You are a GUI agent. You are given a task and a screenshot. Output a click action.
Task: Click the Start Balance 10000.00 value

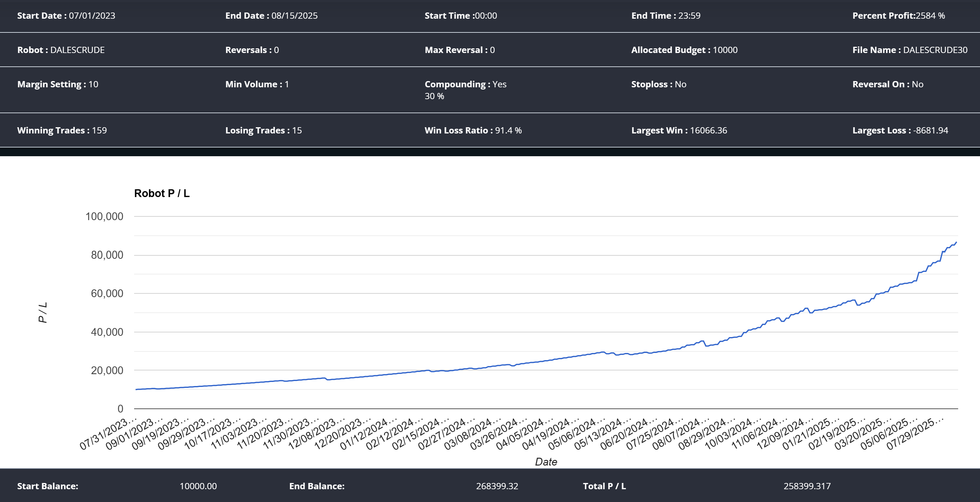click(198, 486)
